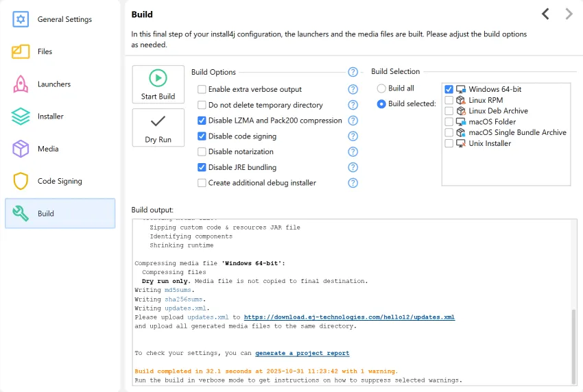This screenshot has height=392, width=583.
Task: Open help for temporary directory option
Action: click(353, 105)
